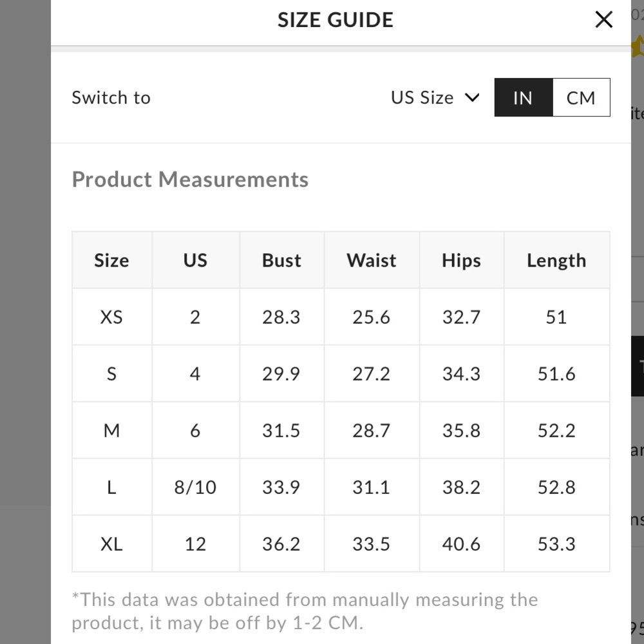Click the Hips column header
The width and height of the screenshot is (644, 644).
[x=462, y=260]
